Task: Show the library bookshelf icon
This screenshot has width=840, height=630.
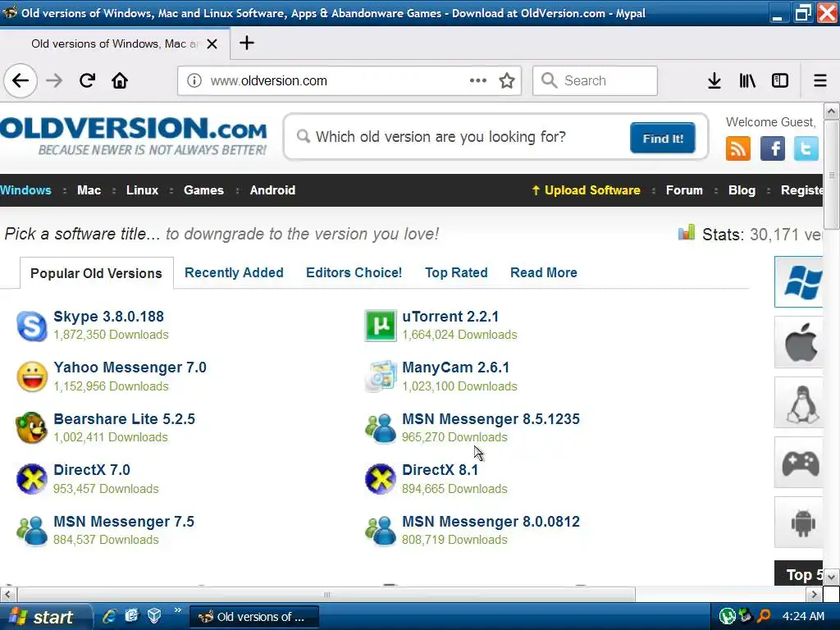Action: click(747, 81)
